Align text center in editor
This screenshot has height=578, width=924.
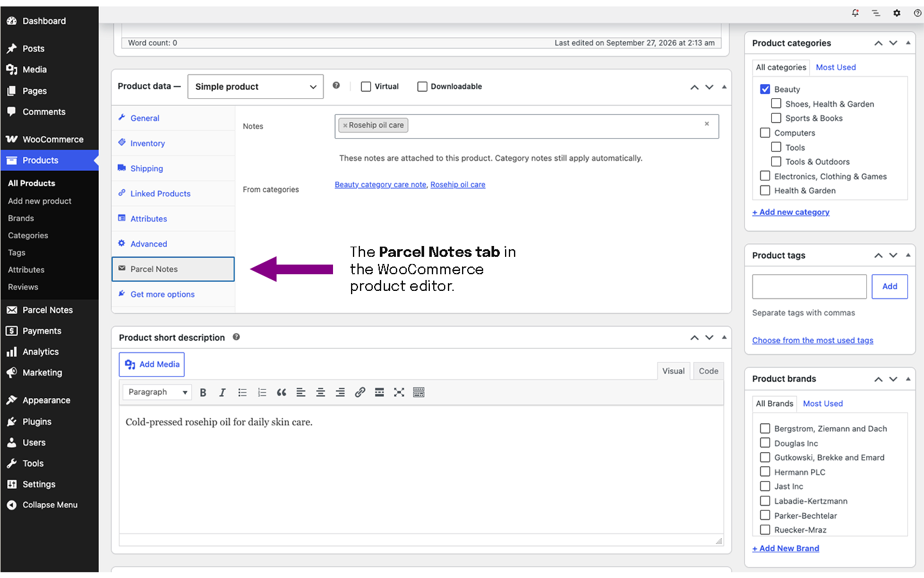(x=320, y=392)
